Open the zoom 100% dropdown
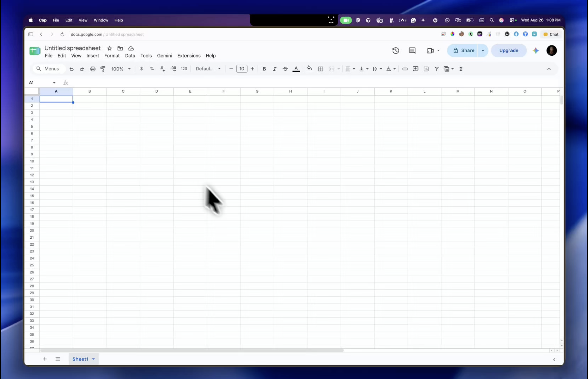This screenshot has height=379, width=588. point(121,69)
